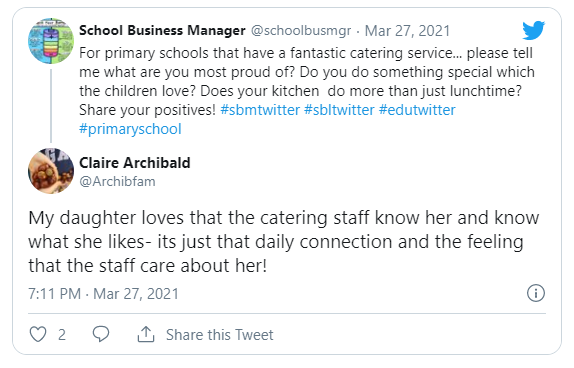The width and height of the screenshot is (574, 368).
Task: Click the Mar 27, 2021 date in header
Action: click(407, 31)
